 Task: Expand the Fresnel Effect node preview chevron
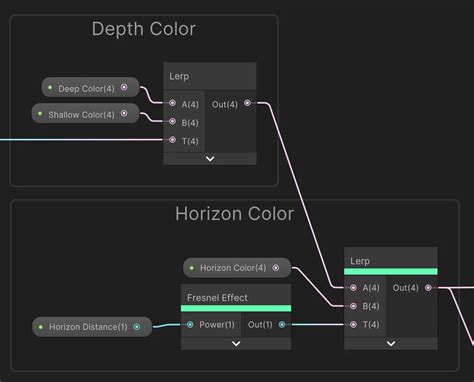[x=236, y=343]
